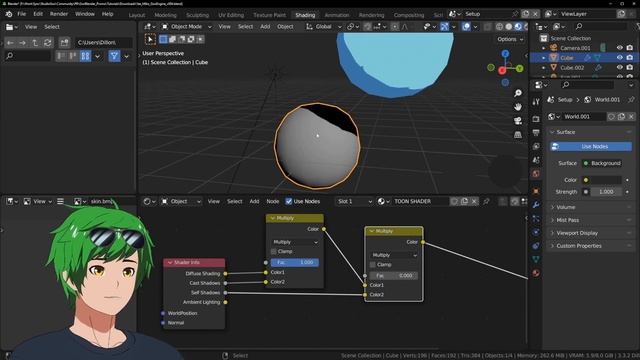Switch viewport to orthographic grid icon
The width and height of the screenshot is (640, 360).
coord(518,134)
